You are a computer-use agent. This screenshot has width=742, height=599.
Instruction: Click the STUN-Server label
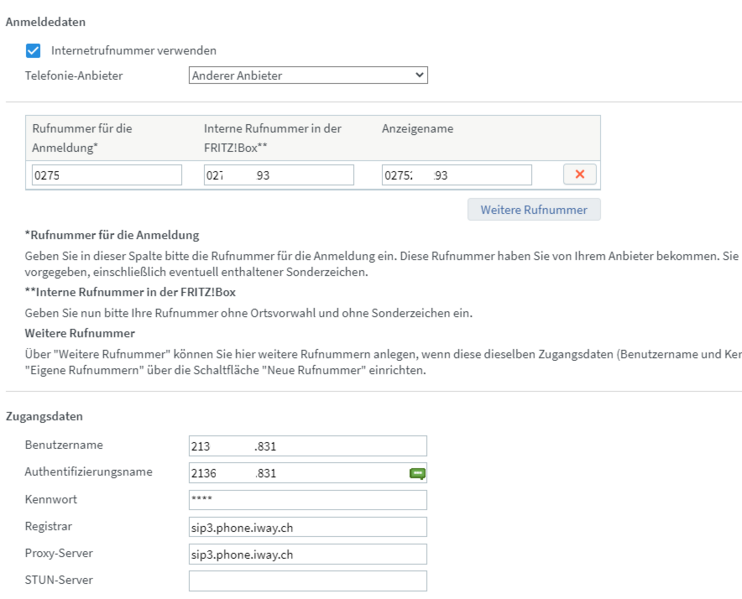tap(59, 580)
